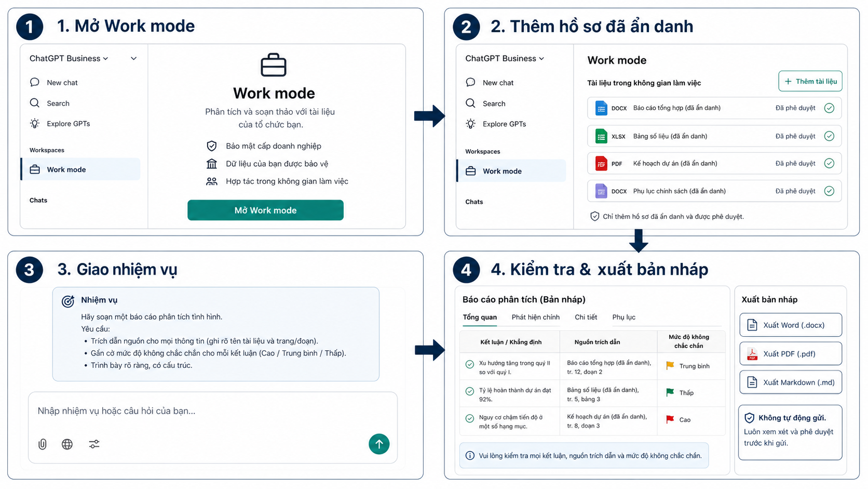
Task: Select Work mode text in panel 2 sidebar
Action: 502,171
